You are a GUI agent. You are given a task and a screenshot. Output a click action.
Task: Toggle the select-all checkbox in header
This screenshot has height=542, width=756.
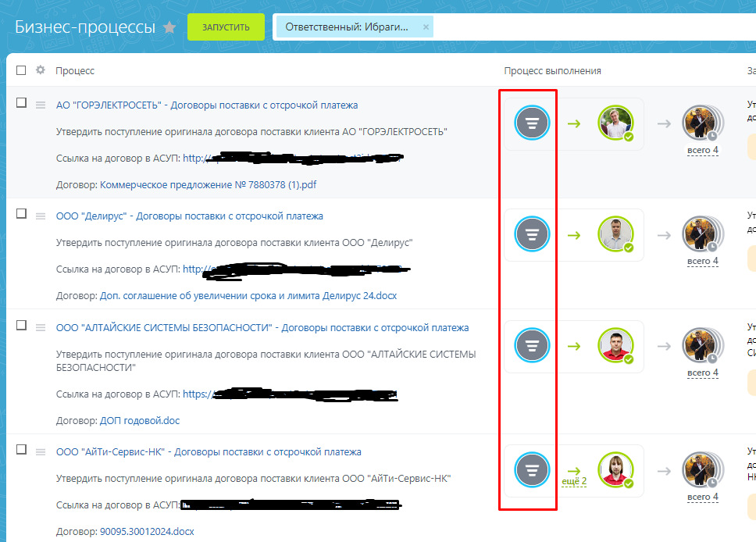21,70
